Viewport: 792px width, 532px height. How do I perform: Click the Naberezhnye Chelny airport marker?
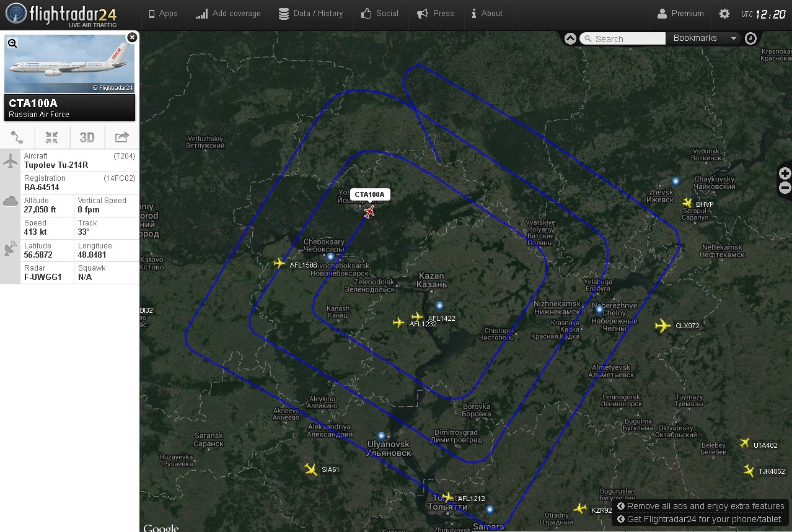point(599,309)
